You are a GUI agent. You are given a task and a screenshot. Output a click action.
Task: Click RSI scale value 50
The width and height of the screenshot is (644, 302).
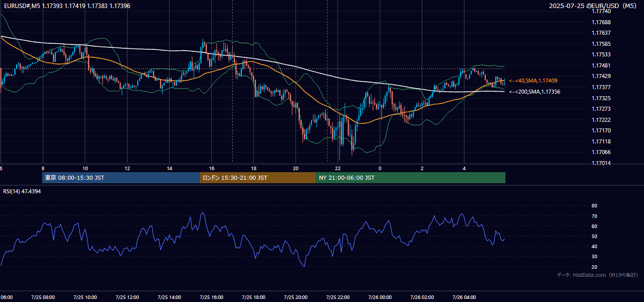pyautogui.click(x=594, y=236)
